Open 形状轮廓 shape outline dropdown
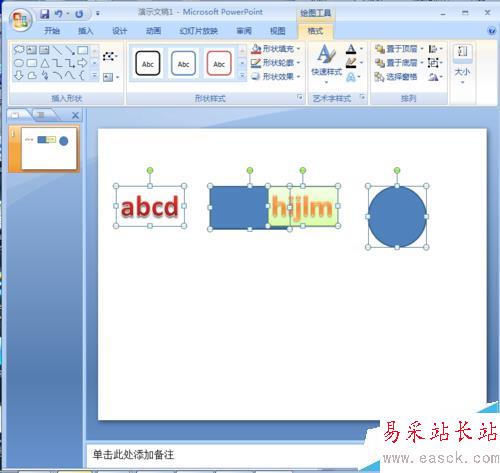 pos(276,63)
